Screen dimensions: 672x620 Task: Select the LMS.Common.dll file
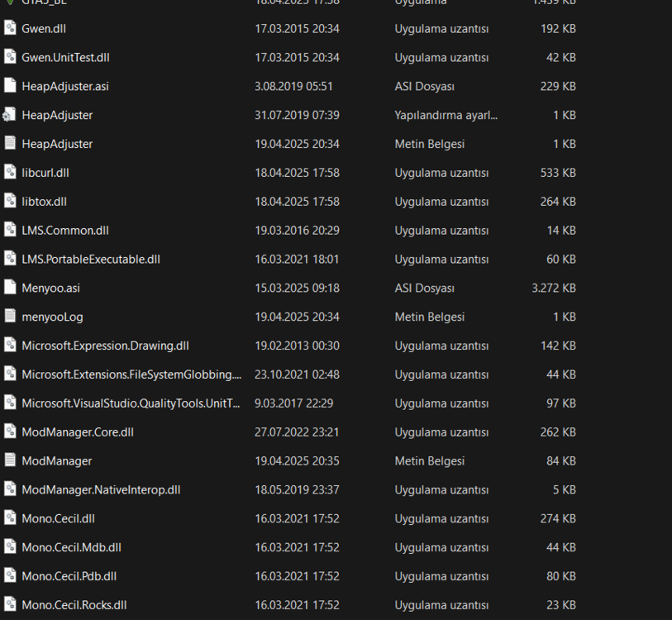click(66, 230)
